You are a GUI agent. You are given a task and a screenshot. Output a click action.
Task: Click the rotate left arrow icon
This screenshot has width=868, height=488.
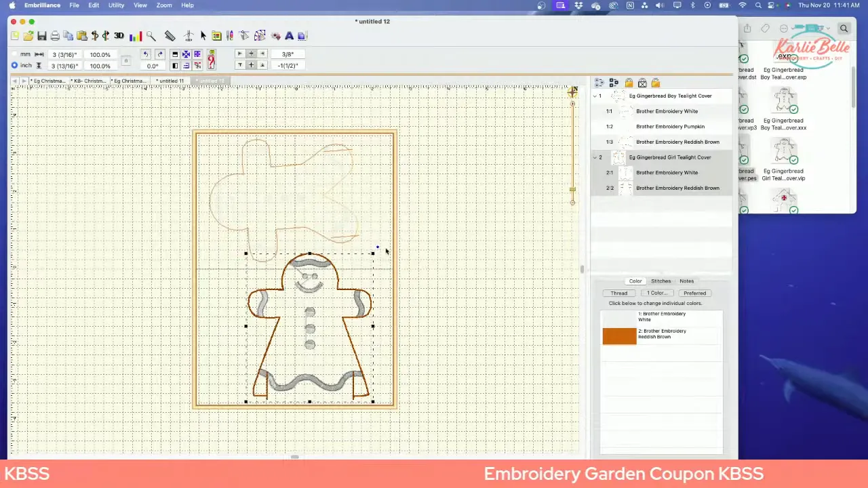[146, 54]
